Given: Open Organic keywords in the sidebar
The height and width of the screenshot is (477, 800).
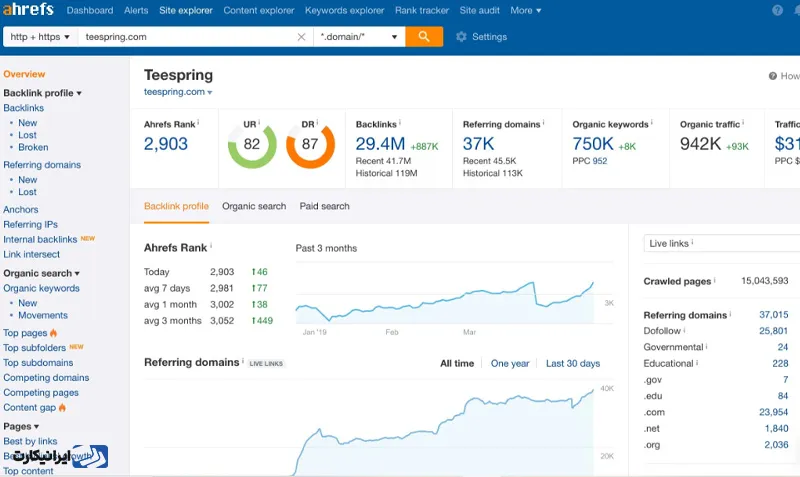Looking at the screenshot, I should click(41, 288).
